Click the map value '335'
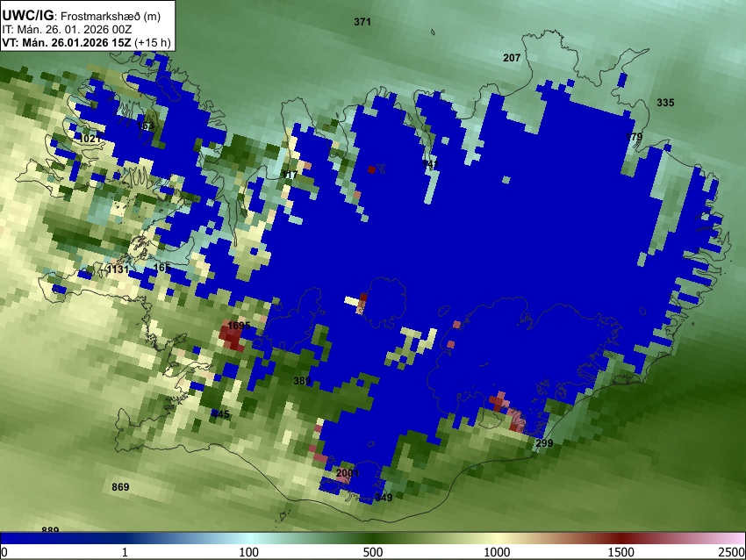 [x=665, y=103]
